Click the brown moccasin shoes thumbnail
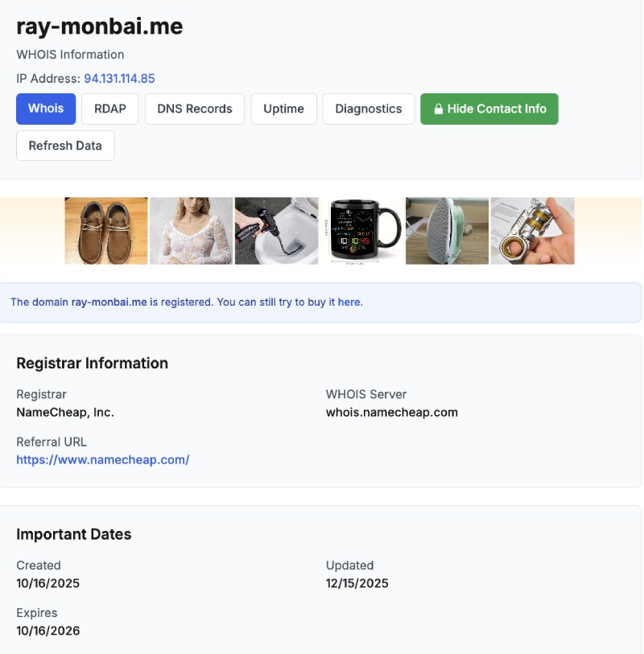Image resolution: width=644 pixels, height=654 pixels. point(105,231)
